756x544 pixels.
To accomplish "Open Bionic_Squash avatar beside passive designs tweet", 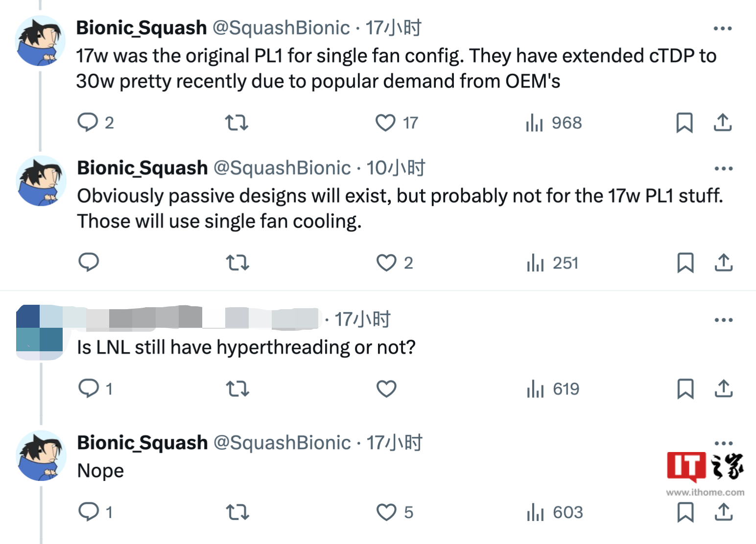I will point(41,181).
